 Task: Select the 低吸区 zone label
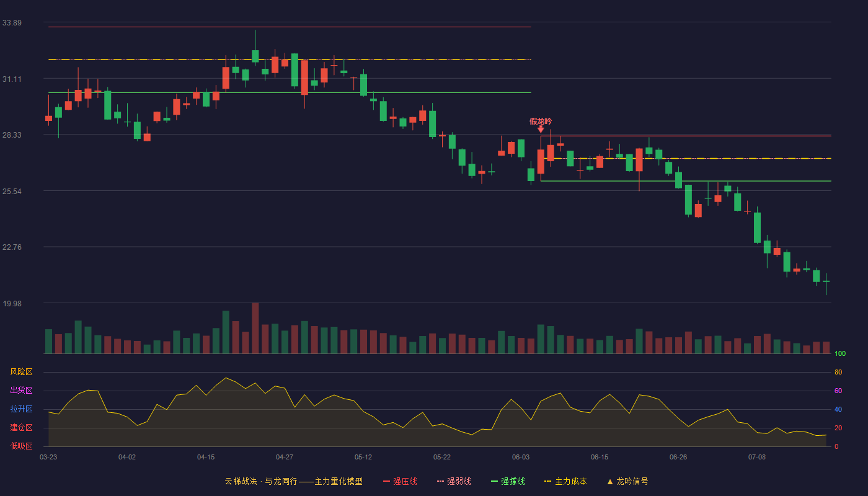pos(21,446)
